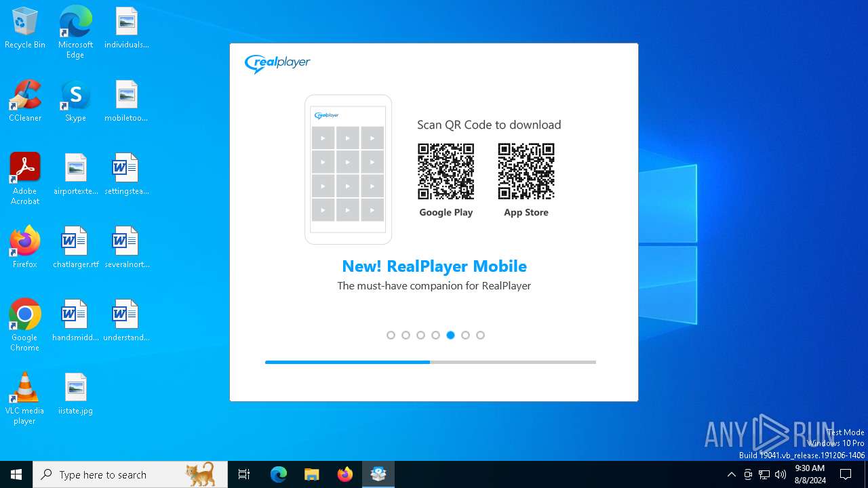Select the airportexte image file icon
Image resolution: width=868 pixels, height=488 pixels.
[75, 174]
